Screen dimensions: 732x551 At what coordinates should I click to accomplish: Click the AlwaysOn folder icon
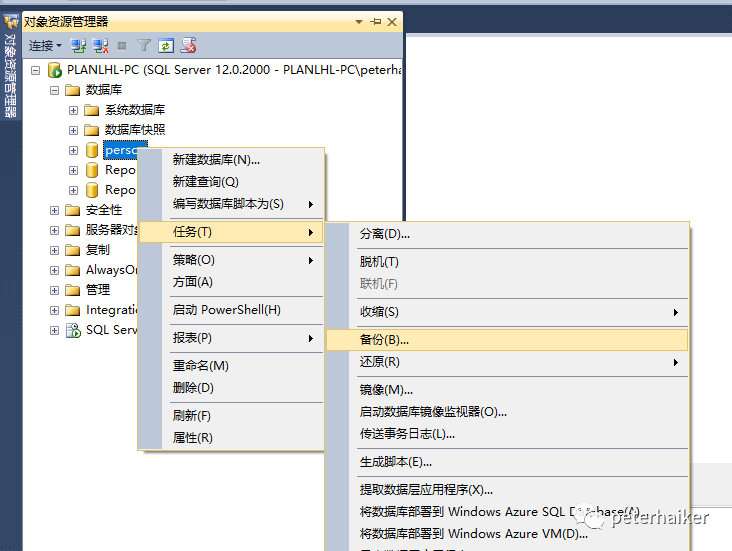point(72,270)
